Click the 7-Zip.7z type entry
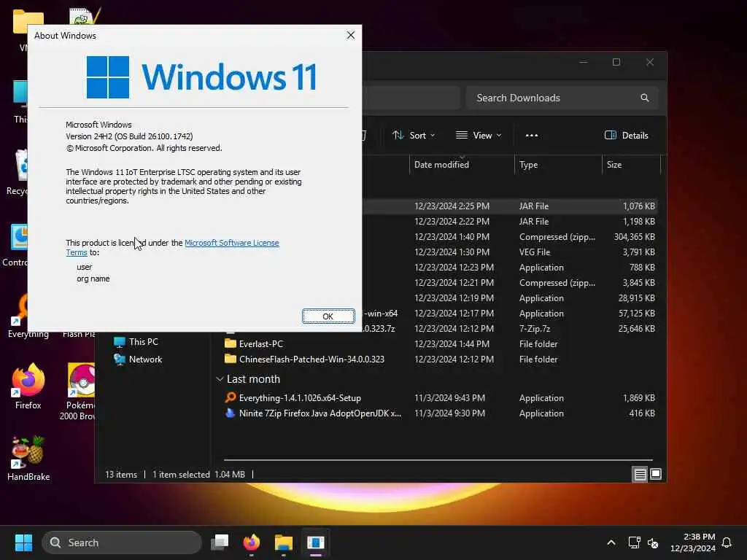This screenshot has width=747, height=560. pyautogui.click(x=535, y=329)
